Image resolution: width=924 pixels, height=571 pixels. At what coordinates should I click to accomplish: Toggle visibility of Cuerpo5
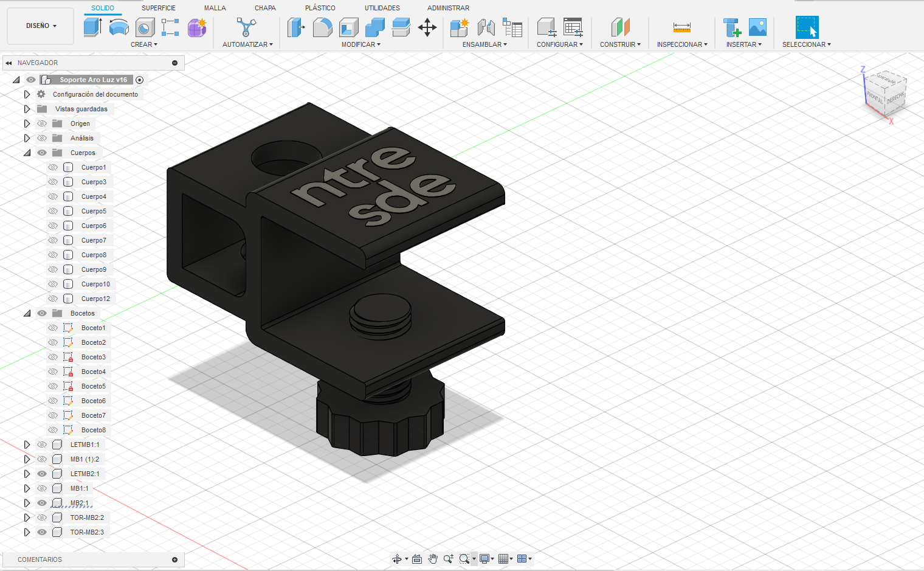53,211
